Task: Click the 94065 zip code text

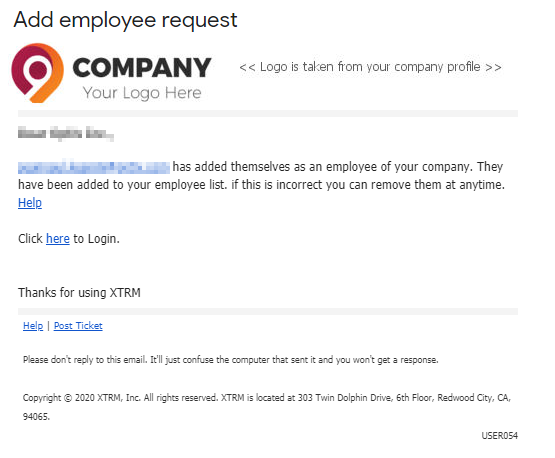Action: click(36, 417)
